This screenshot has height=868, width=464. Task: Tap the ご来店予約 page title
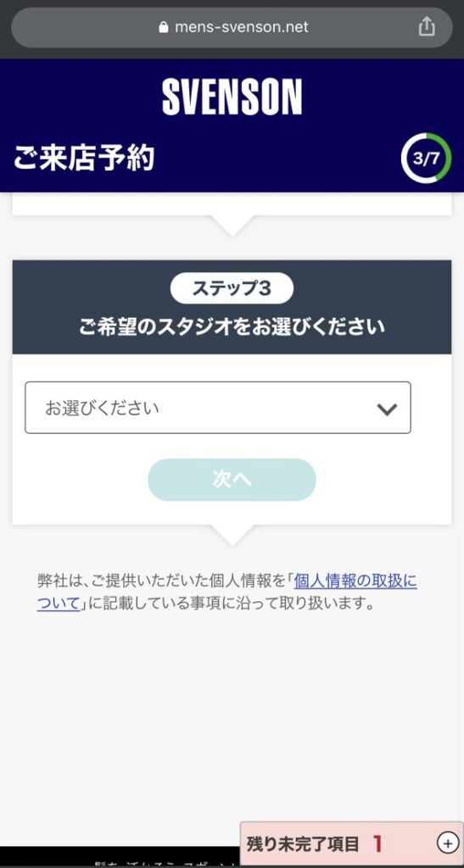[84, 159]
